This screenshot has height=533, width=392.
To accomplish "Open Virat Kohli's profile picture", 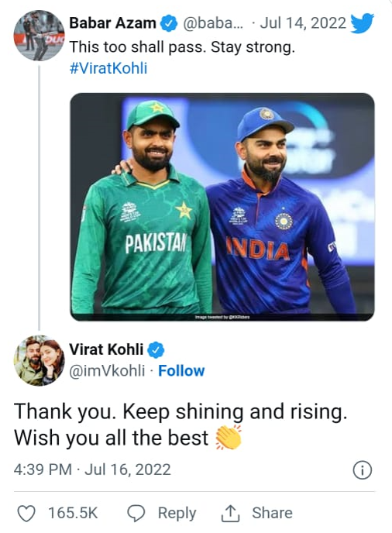I will tap(39, 361).
